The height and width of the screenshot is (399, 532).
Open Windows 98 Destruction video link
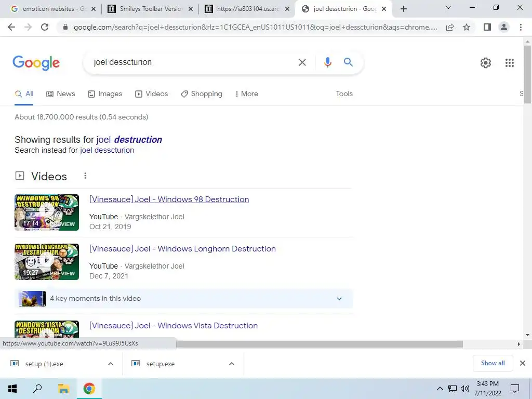(x=169, y=199)
